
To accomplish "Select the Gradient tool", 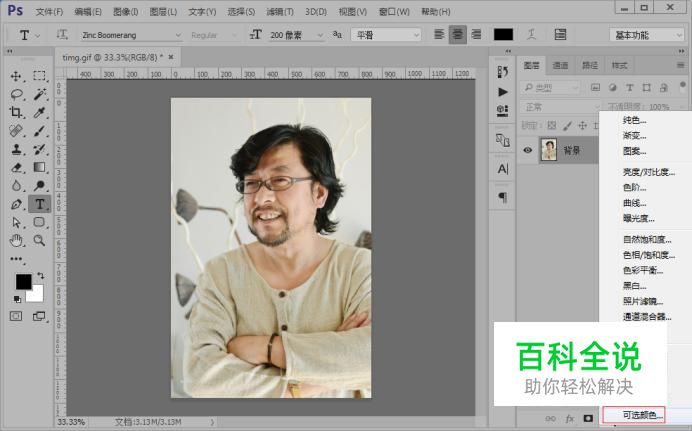I will coord(39,167).
